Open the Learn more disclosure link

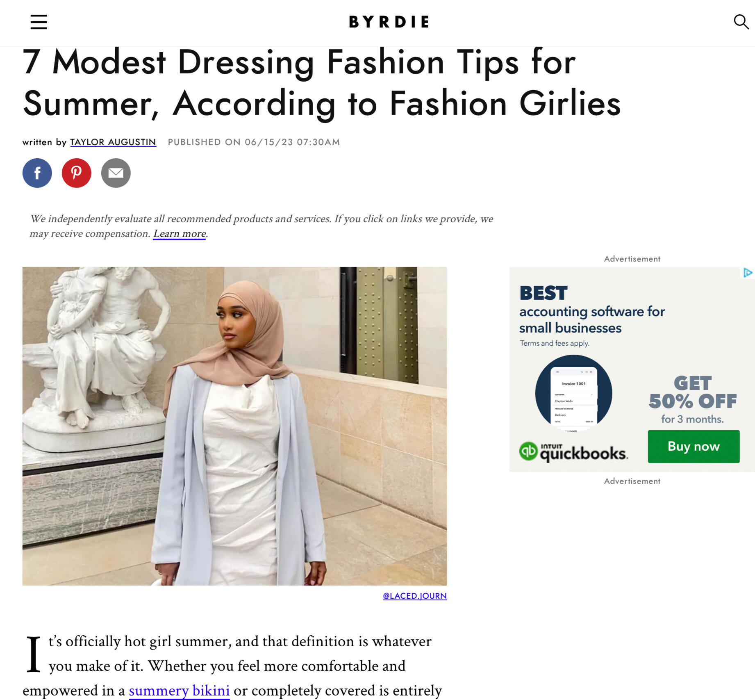[180, 234]
